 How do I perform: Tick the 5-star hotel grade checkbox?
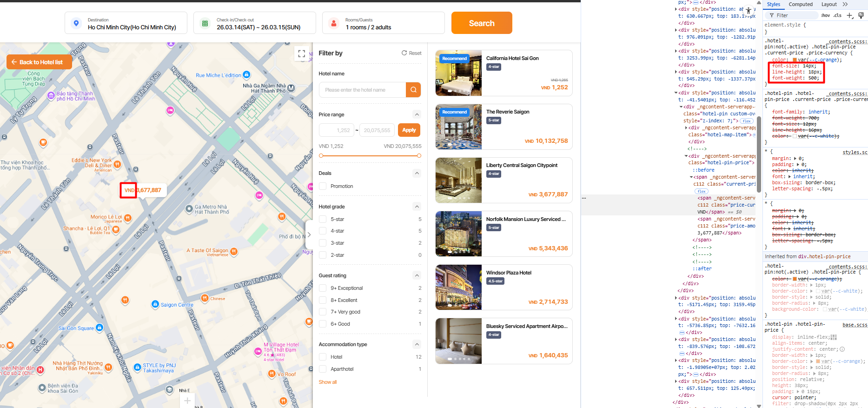pos(323,219)
